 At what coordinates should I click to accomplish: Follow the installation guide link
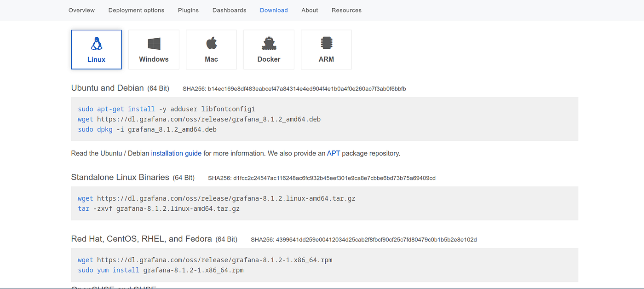[176, 153]
